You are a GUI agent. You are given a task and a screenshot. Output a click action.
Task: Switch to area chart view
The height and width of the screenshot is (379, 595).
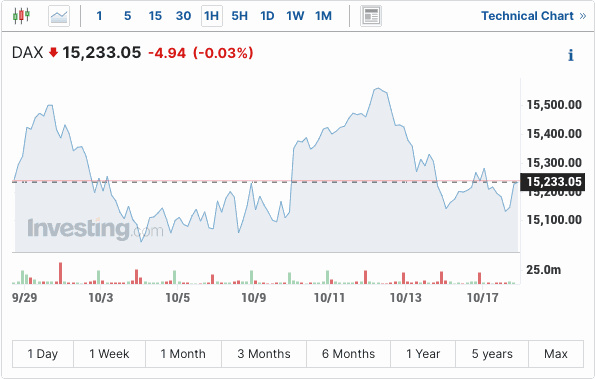(59, 16)
